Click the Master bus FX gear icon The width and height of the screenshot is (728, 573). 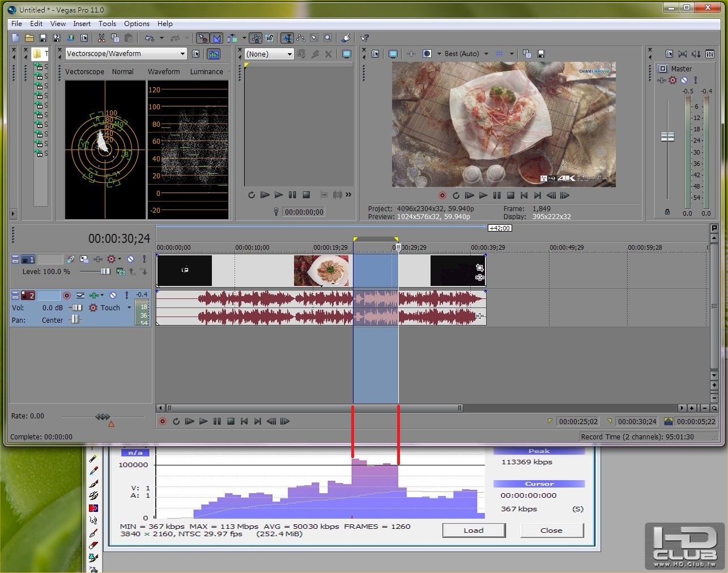pyautogui.click(x=672, y=80)
